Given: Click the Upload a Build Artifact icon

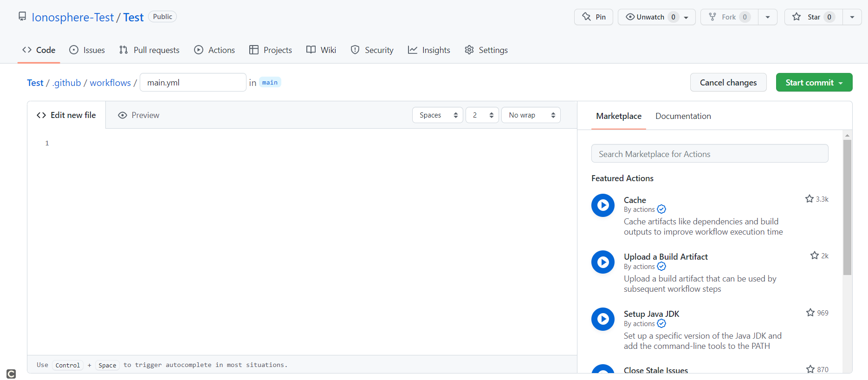Looking at the screenshot, I should click(x=602, y=262).
